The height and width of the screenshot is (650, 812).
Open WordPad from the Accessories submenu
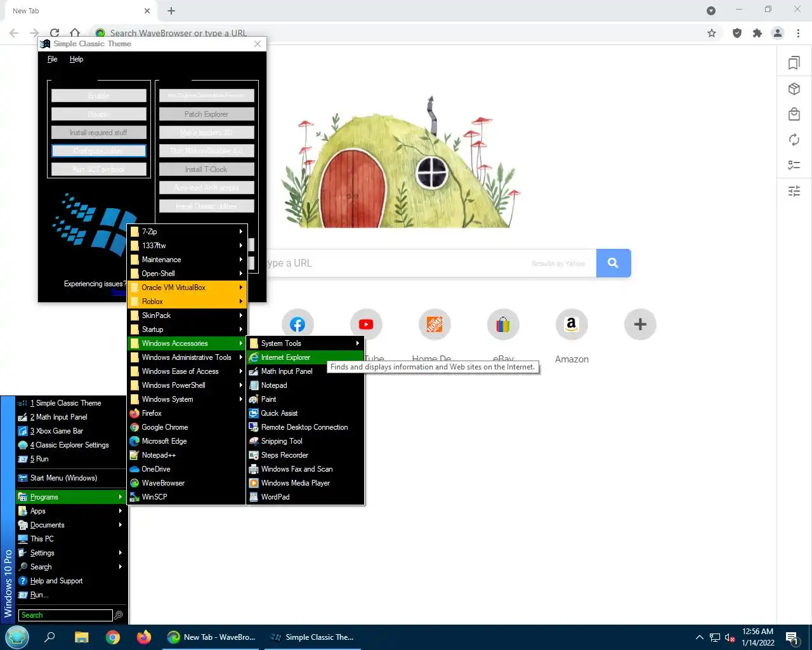click(305, 497)
